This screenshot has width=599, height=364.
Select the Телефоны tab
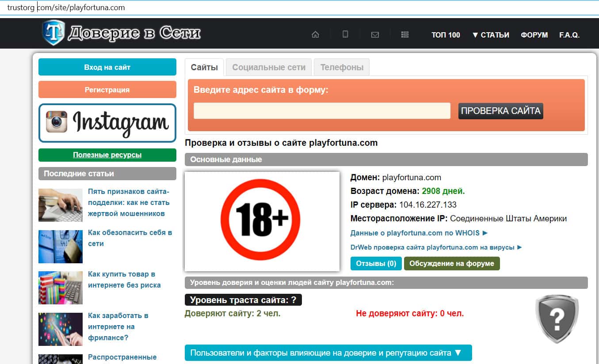click(x=342, y=67)
